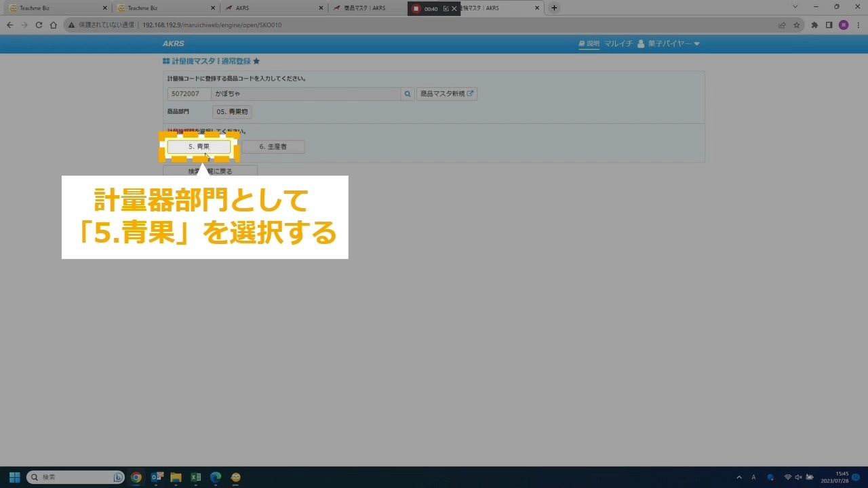Click the AKRS logo in header

click(173, 44)
